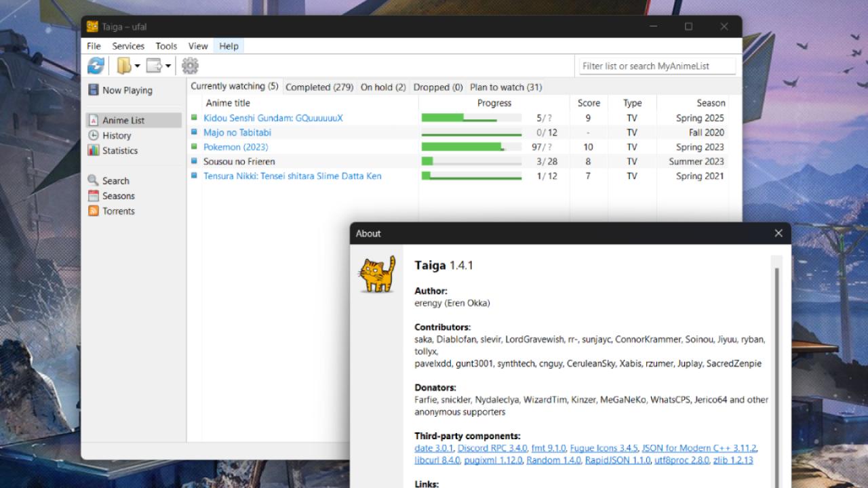Open the Random 1.4.0 link
Image resolution: width=868 pixels, height=488 pixels.
(554, 460)
